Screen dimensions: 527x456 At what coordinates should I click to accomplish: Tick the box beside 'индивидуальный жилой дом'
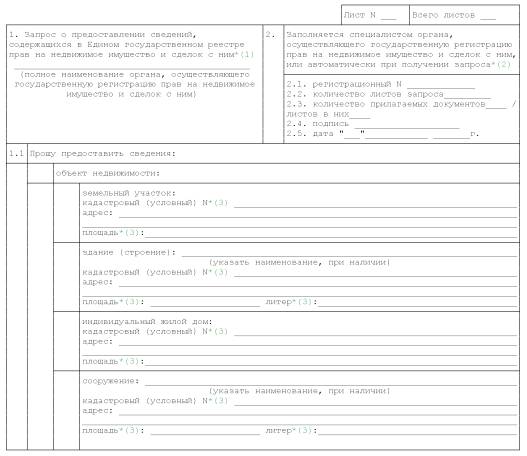(67, 341)
